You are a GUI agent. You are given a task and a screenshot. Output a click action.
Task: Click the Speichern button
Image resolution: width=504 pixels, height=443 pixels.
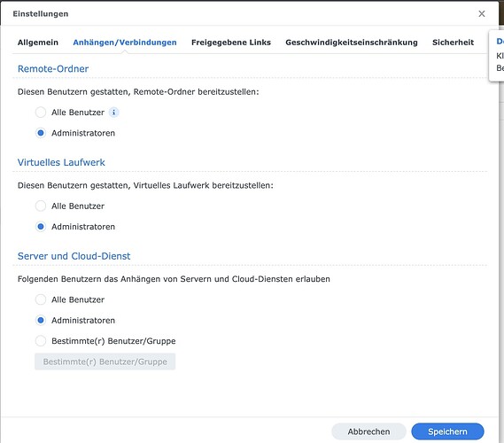point(447,431)
